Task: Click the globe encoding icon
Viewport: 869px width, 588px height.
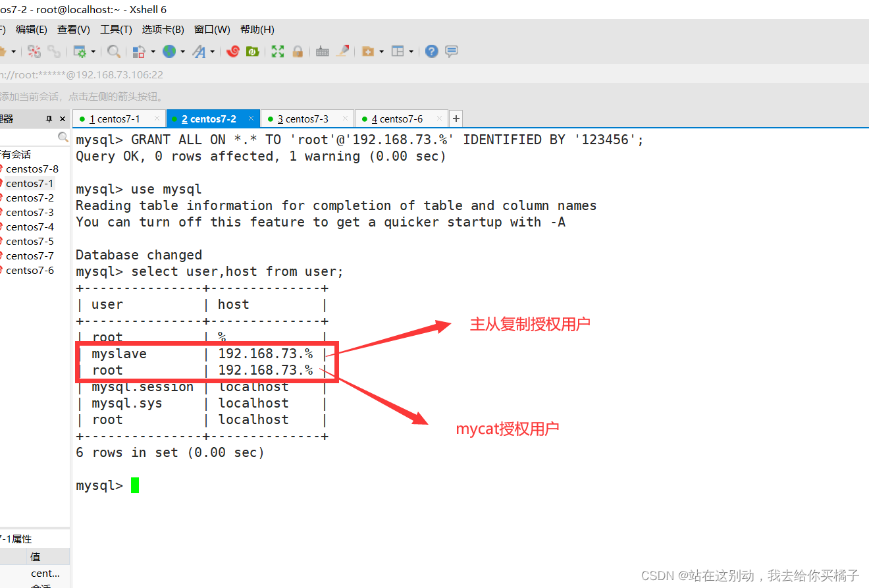Action: (171, 51)
